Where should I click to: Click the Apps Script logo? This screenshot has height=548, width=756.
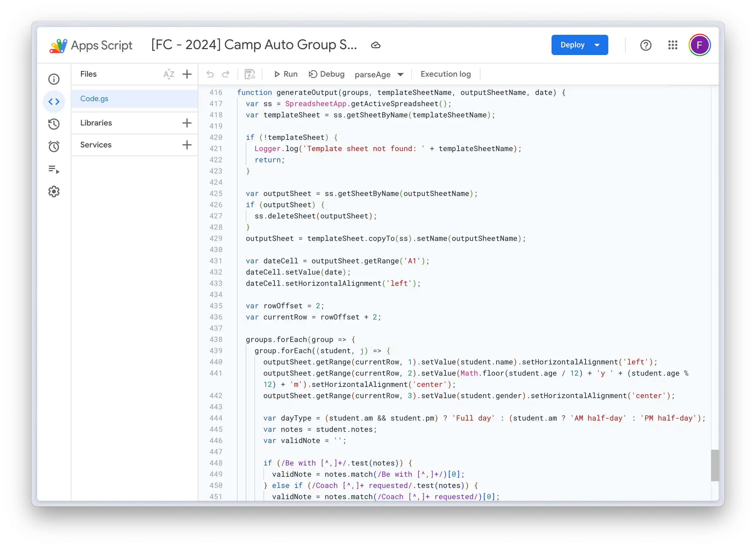pyautogui.click(x=91, y=45)
